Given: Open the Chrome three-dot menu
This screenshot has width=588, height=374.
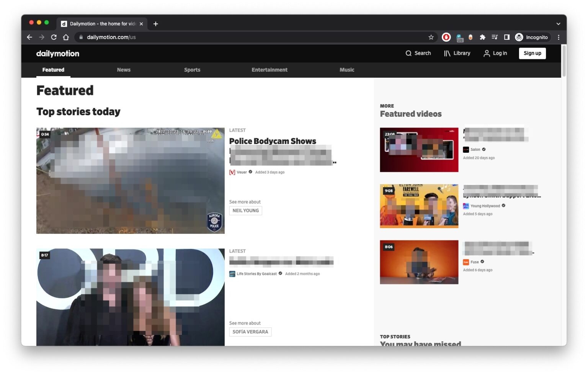Looking at the screenshot, I should [x=558, y=37].
